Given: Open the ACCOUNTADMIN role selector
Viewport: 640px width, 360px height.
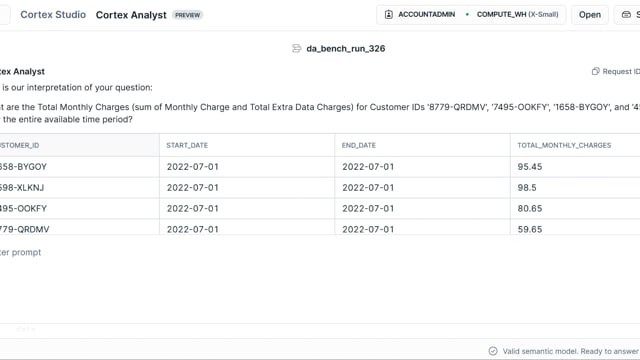Looking at the screenshot, I should pyautogui.click(x=420, y=15).
